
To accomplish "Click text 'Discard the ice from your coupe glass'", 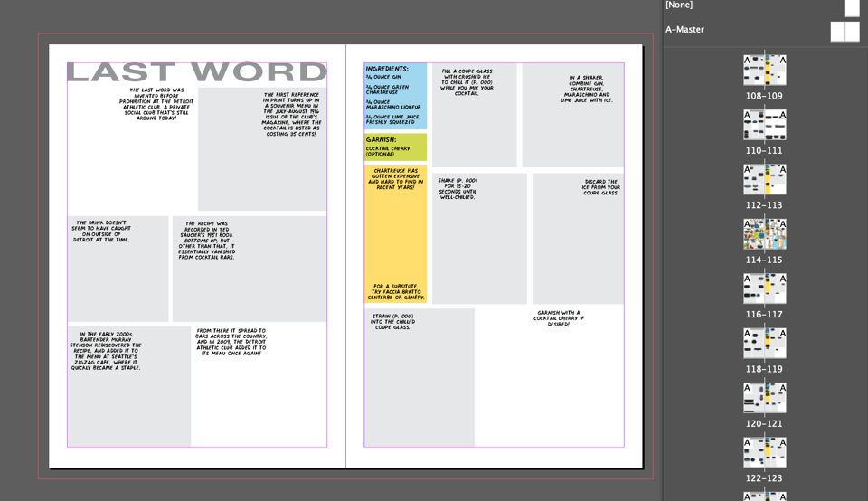I will point(600,187).
